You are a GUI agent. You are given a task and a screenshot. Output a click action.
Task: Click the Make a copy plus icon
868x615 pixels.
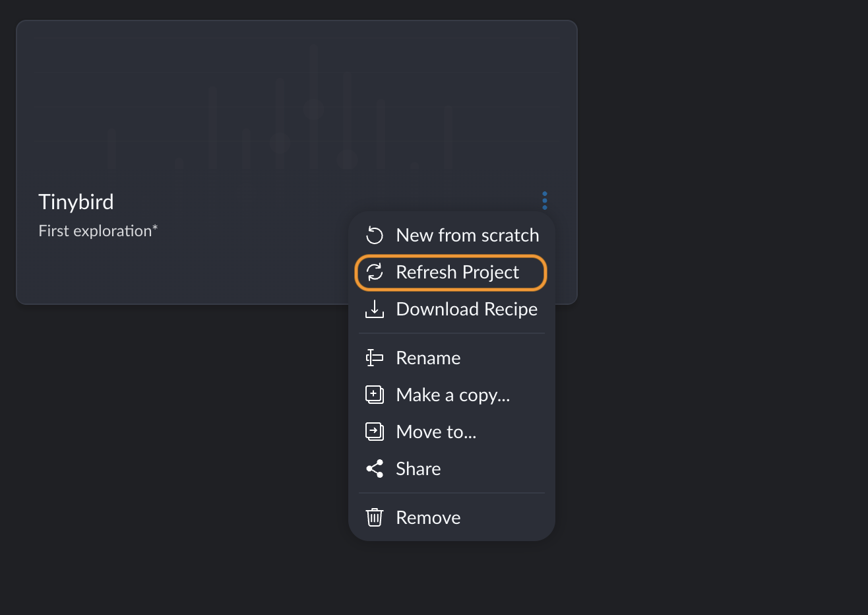click(375, 395)
